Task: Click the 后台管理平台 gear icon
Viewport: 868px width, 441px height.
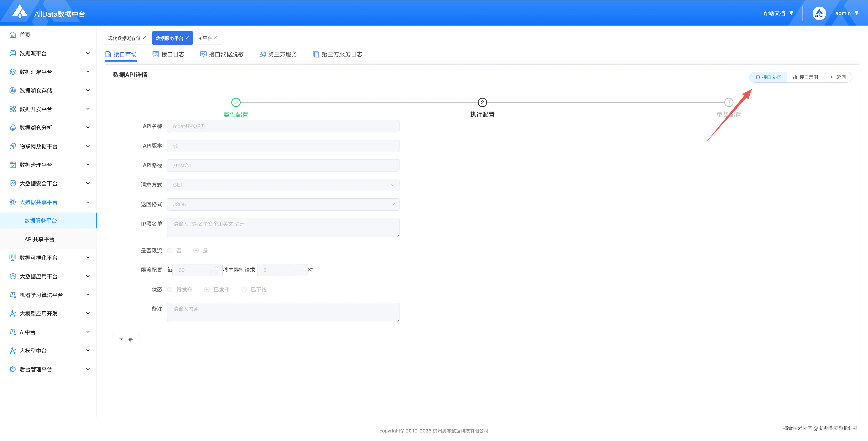Action: coord(13,369)
